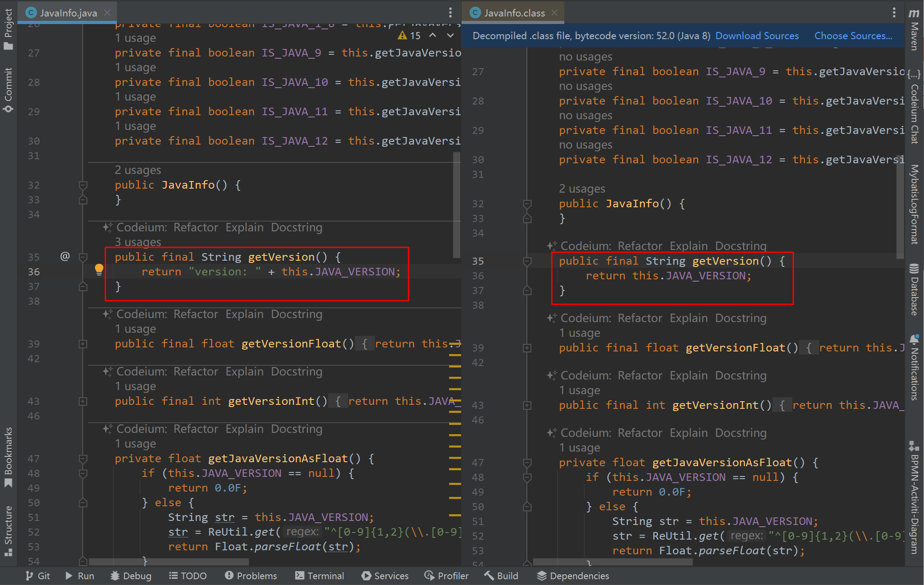Open the Notifications panel
Image resolution: width=924 pixels, height=585 pixels.
(x=914, y=367)
